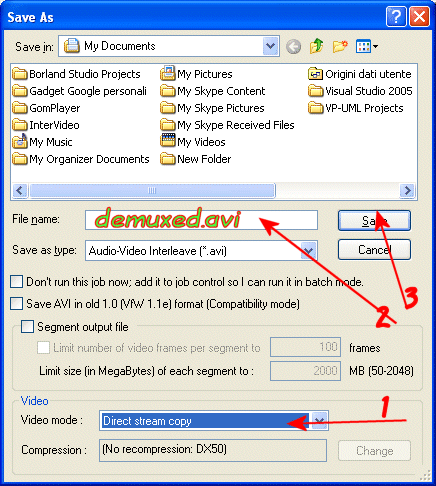This screenshot has height=486, width=436.
Task: Create a new folder icon
Action: [340, 46]
